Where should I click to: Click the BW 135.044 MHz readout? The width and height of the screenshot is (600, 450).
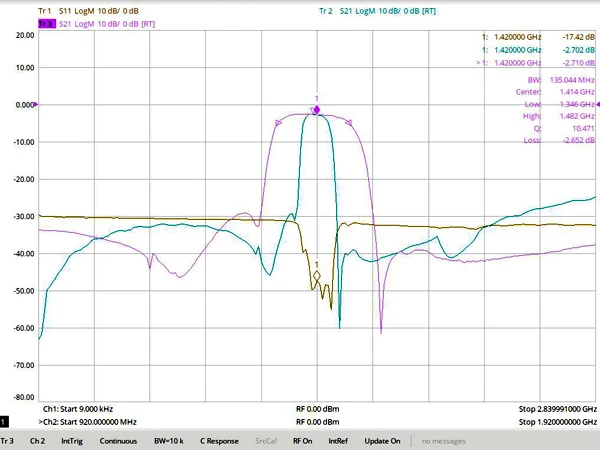(561, 80)
